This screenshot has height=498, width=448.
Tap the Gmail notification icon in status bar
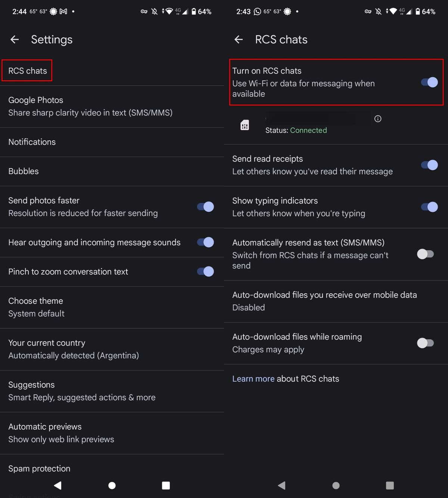[x=63, y=12]
